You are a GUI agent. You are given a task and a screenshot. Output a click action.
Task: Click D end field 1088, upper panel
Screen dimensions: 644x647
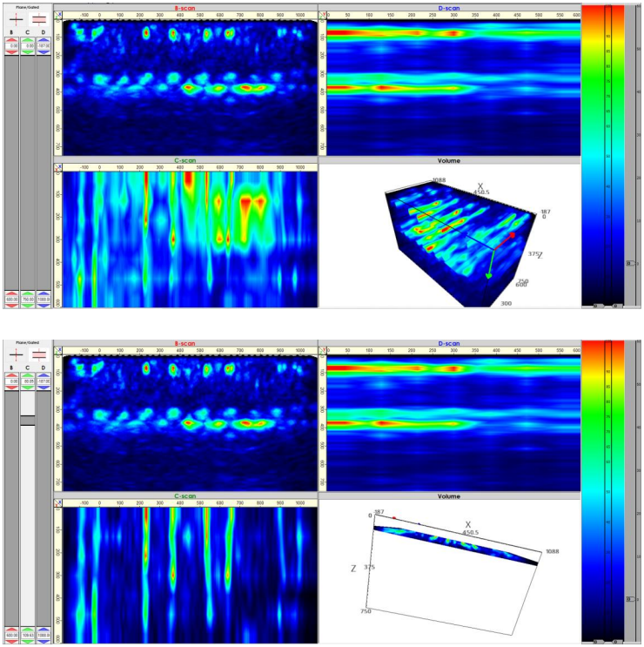(x=44, y=300)
